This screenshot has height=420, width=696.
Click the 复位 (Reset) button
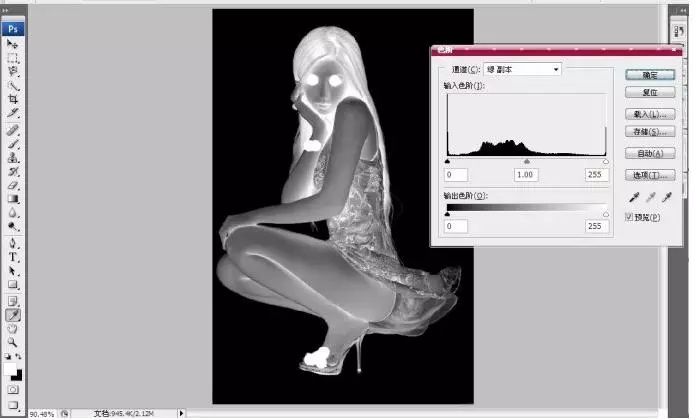point(650,92)
